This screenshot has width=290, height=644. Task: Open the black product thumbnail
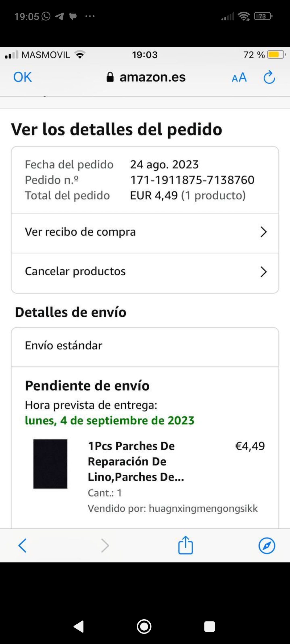[50, 464]
